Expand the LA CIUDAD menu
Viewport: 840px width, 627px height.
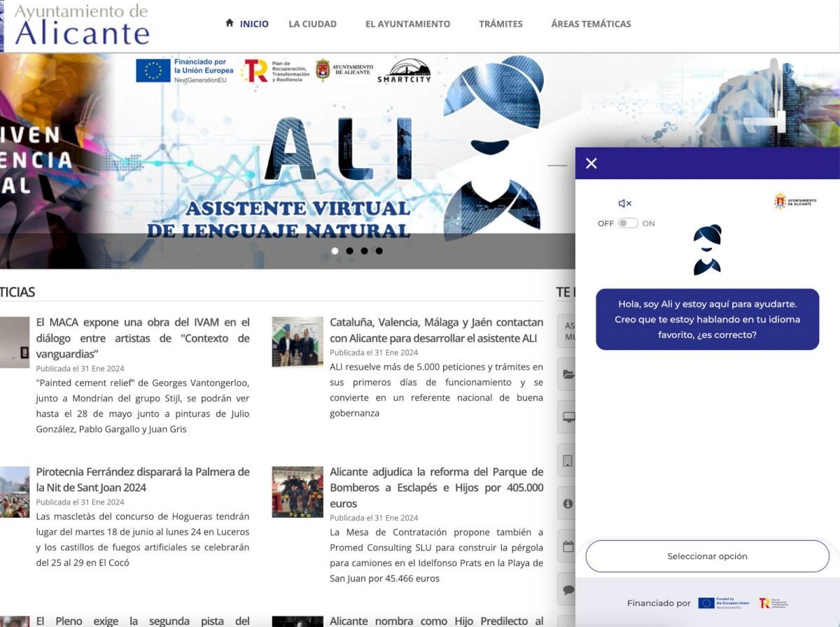pos(312,24)
